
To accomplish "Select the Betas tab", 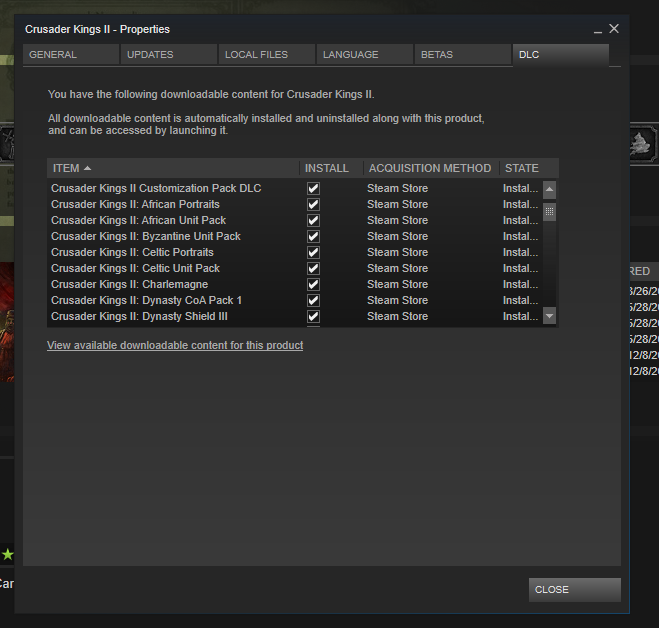I will [x=462, y=55].
